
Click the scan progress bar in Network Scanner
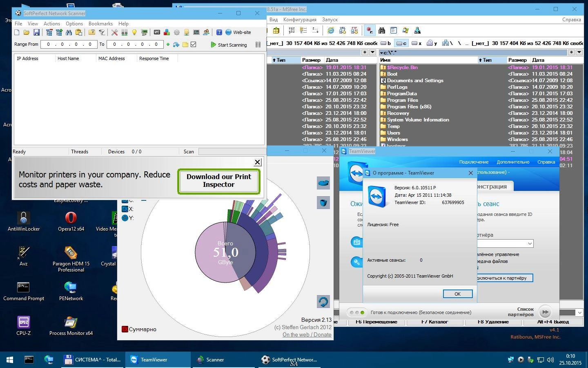[x=231, y=152]
